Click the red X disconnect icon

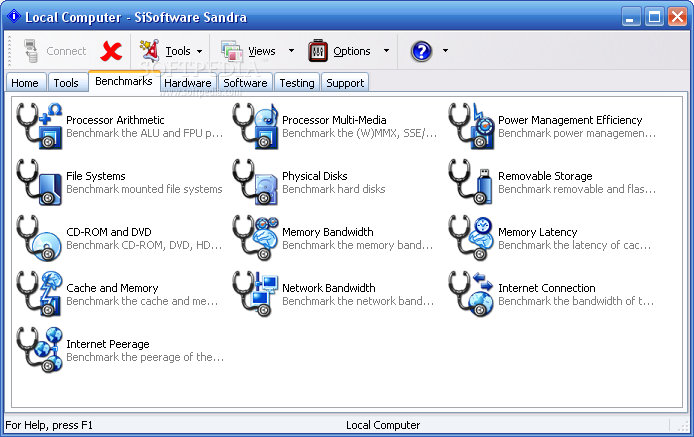tap(111, 51)
